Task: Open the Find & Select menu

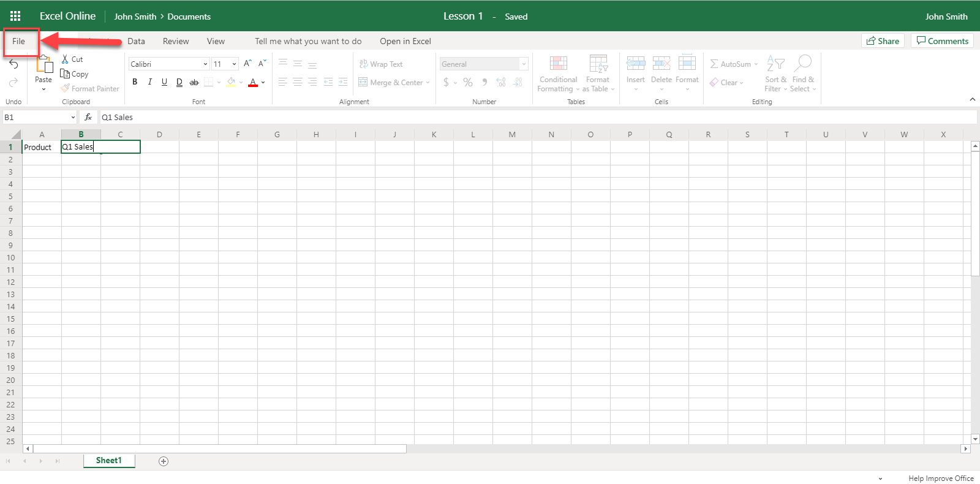Action: [x=803, y=74]
